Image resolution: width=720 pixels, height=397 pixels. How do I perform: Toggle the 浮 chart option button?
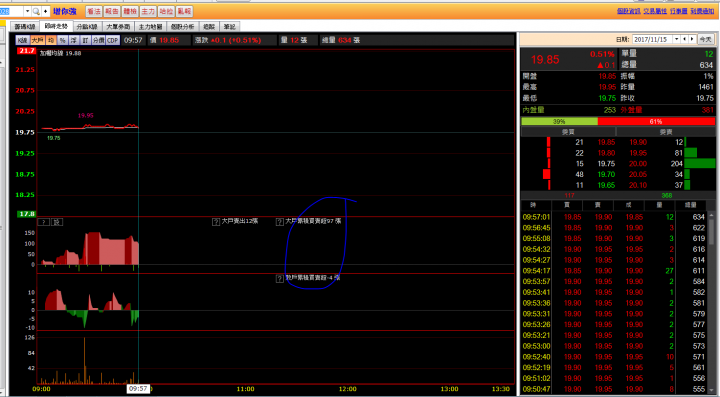(x=74, y=40)
